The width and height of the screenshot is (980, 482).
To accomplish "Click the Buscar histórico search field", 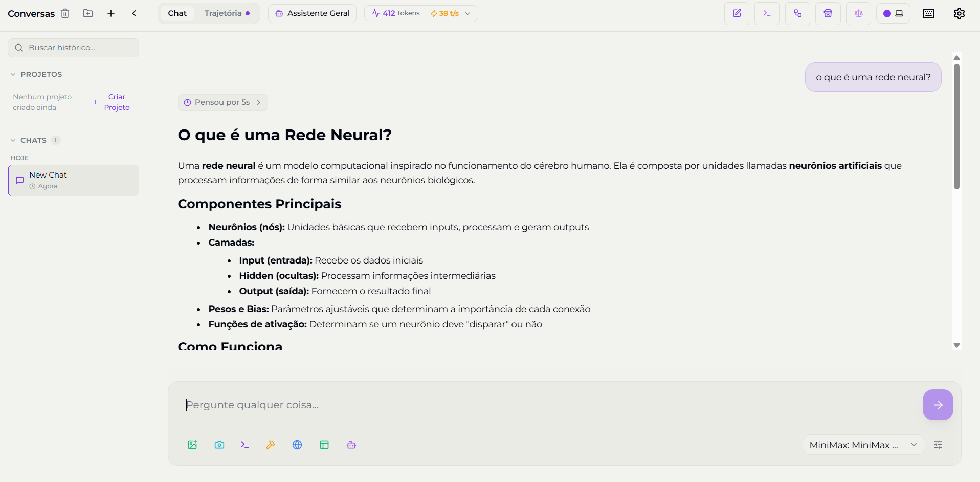I will [74, 48].
